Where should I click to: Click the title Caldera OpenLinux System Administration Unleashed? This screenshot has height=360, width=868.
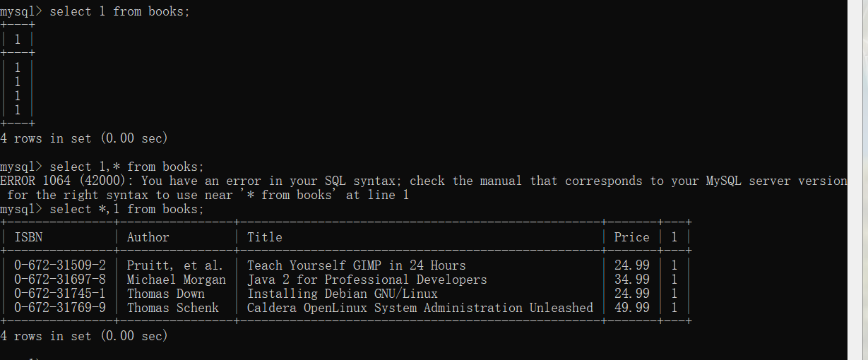pyautogui.click(x=420, y=308)
